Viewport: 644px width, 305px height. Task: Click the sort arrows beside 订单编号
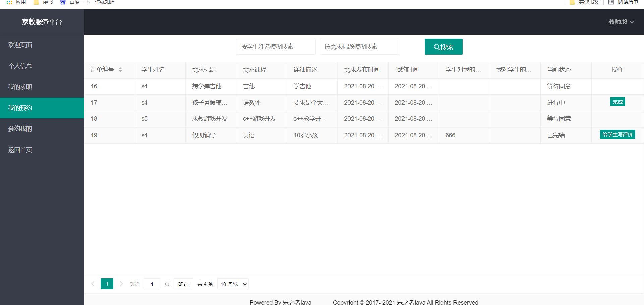pyautogui.click(x=120, y=70)
